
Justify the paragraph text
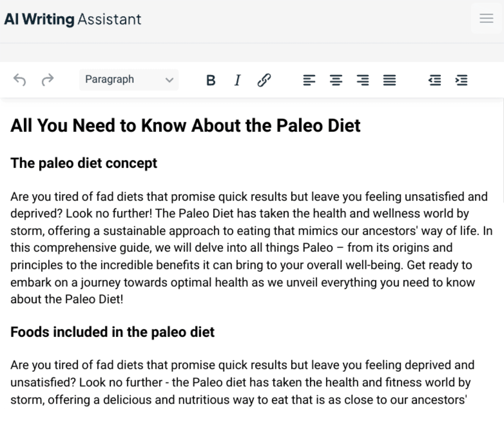pyautogui.click(x=389, y=80)
